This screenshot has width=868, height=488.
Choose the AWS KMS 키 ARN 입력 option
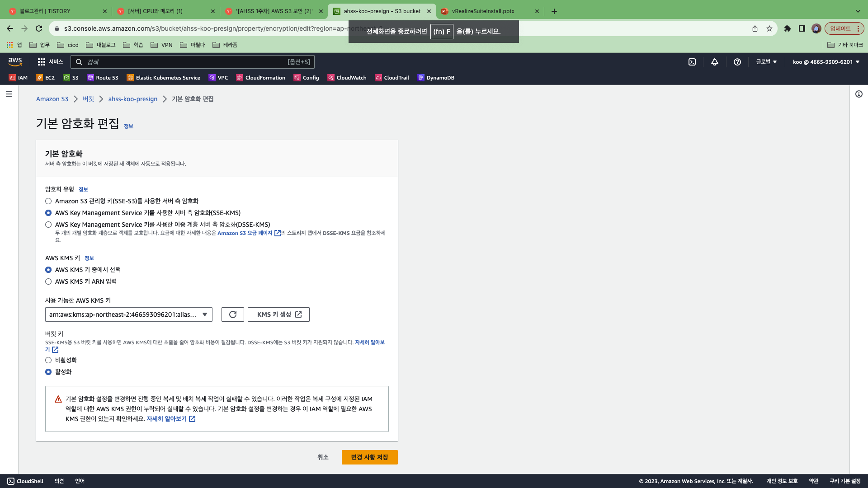[48, 282]
